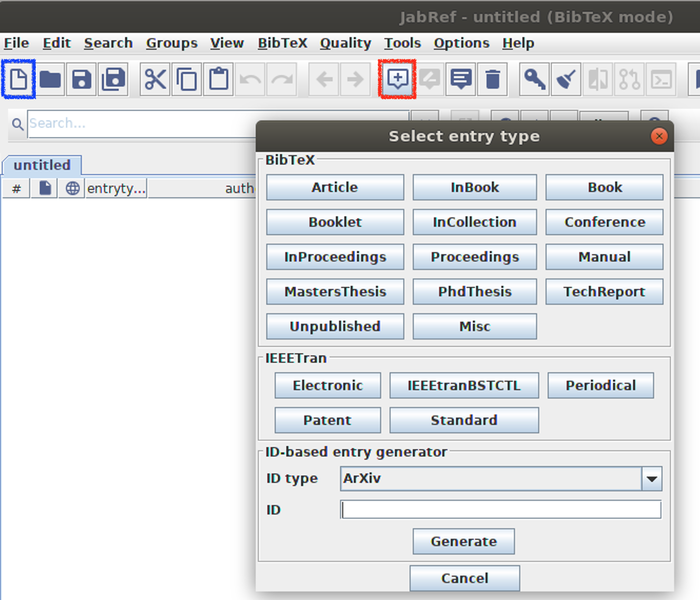Pick the Book entry type
The width and height of the screenshot is (700, 600).
click(605, 187)
